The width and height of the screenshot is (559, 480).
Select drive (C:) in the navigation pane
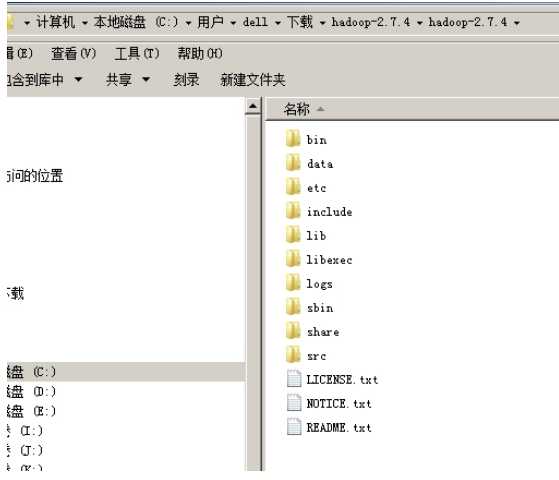(x=126, y=372)
